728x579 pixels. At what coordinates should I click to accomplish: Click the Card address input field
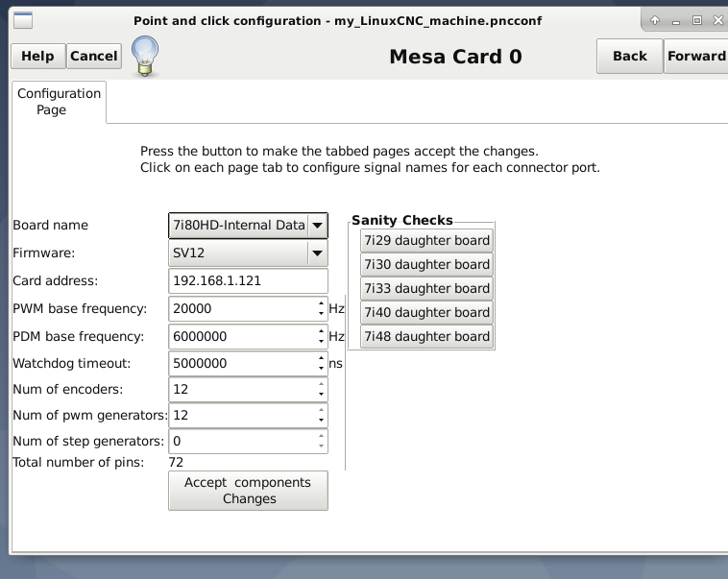click(x=248, y=281)
